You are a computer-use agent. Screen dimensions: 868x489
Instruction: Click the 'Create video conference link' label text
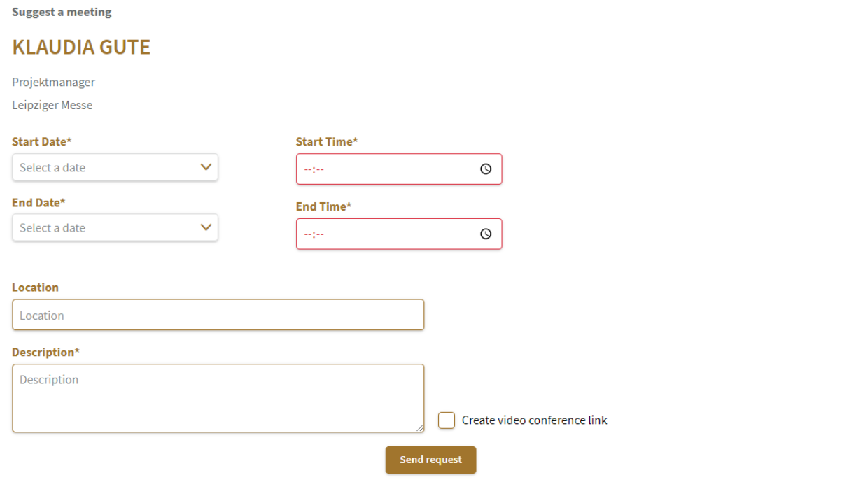535,420
